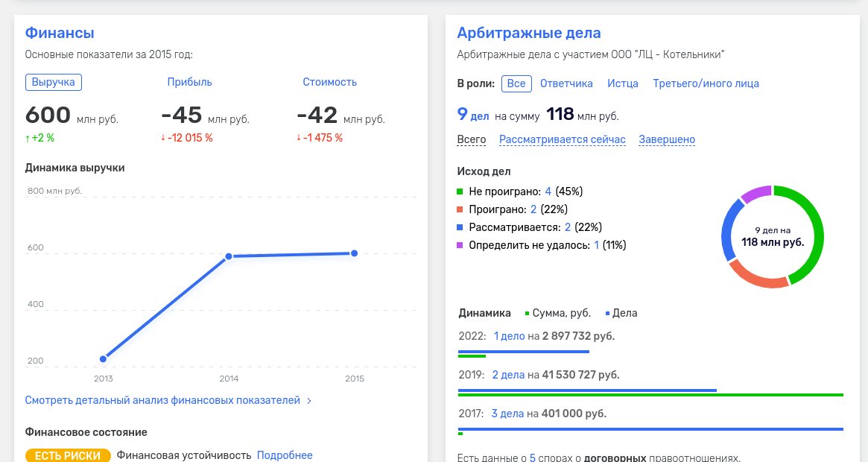Screen dimensions: 868x462
Task: Click the 2014 data point on chart
Action: [229, 256]
